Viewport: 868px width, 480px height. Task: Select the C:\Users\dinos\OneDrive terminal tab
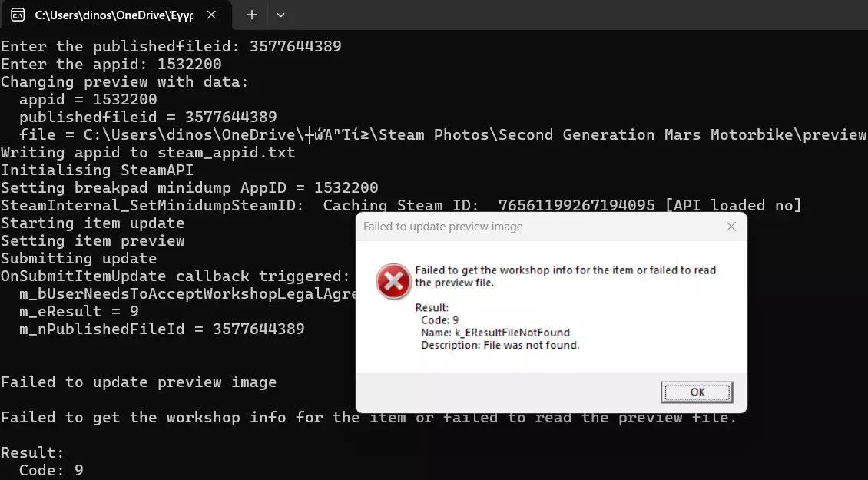[x=115, y=15]
